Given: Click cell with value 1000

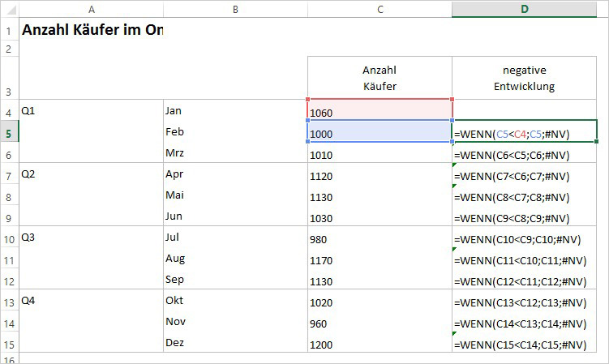Looking at the screenshot, I should [x=380, y=131].
